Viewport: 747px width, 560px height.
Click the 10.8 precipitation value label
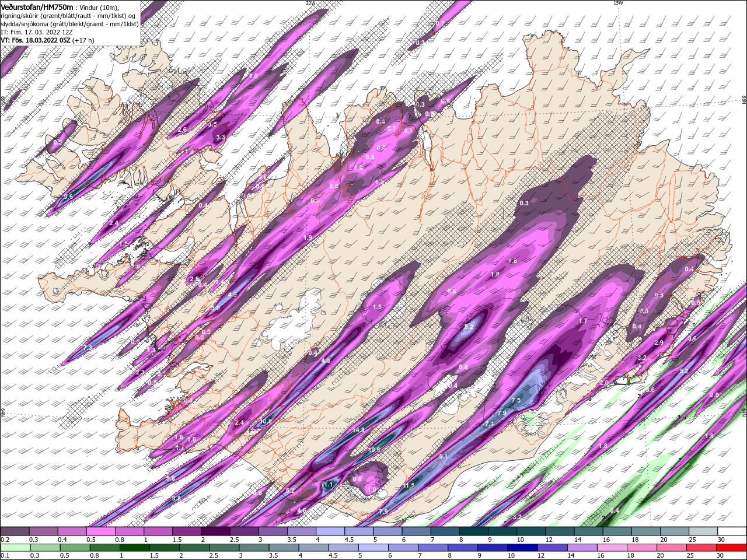266,421
